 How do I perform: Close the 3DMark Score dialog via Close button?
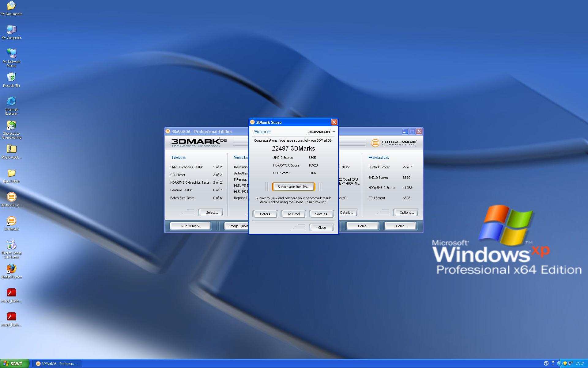point(322,227)
